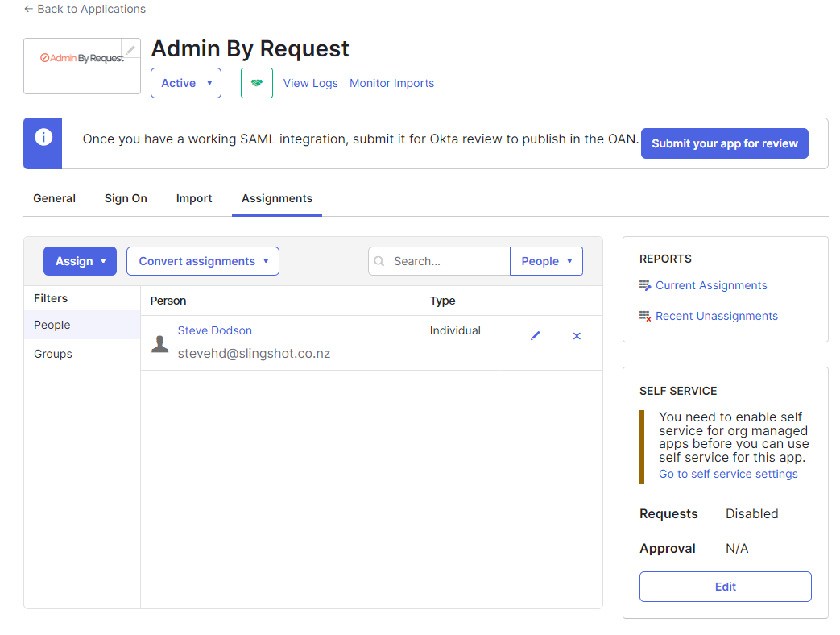840x635 pixels.
Task: Expand the Convert assignments dropdown
Action: click(202, 261)
